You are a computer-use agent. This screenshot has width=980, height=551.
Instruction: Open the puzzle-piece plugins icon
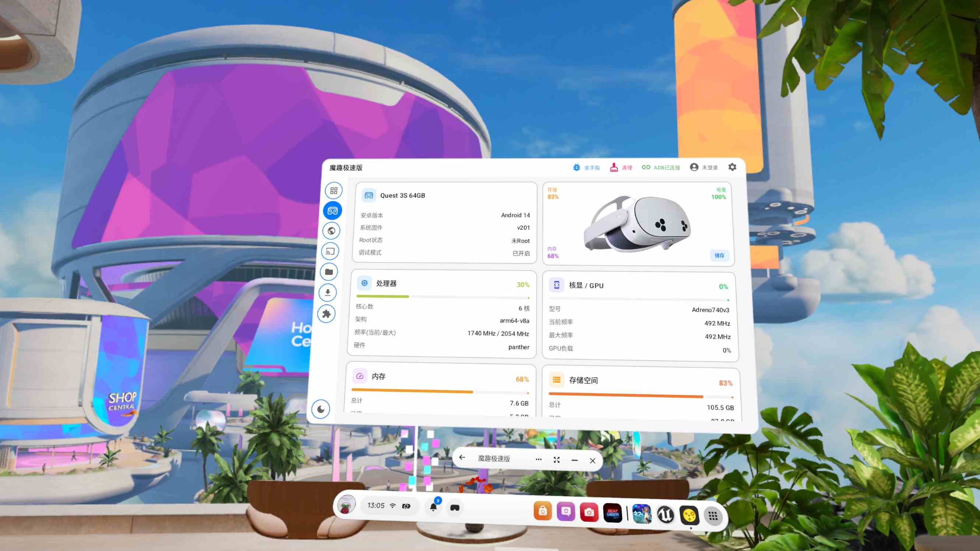pos(327,314)
